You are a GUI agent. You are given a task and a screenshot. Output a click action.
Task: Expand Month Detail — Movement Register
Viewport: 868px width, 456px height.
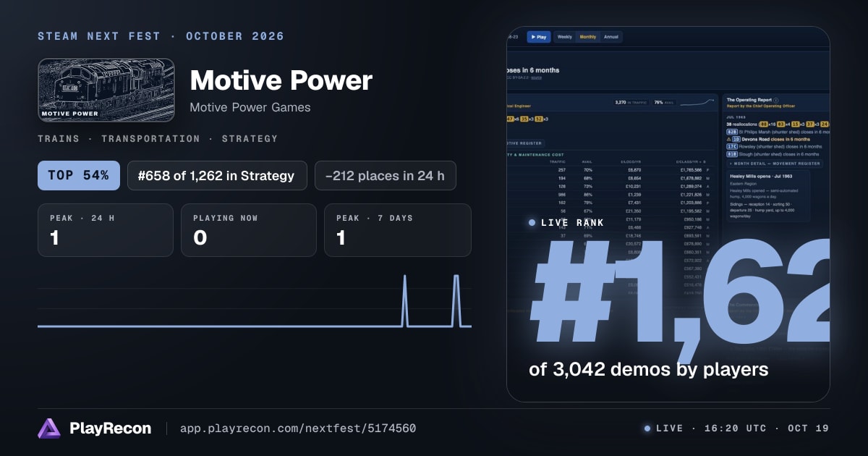click(775, 164)
